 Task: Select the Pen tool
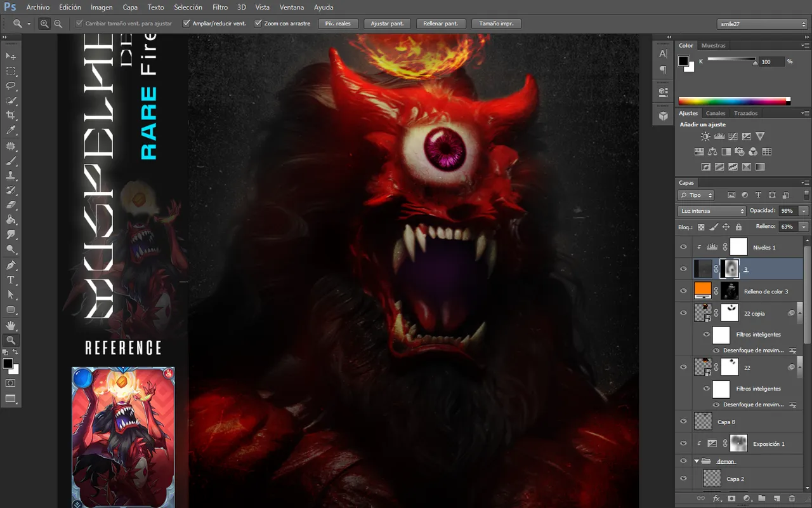click(x=11, y=265)
